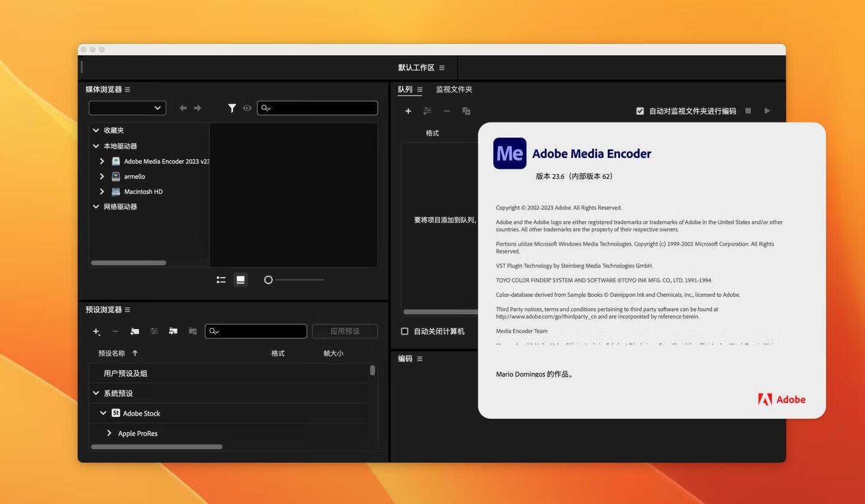Click the queue 格式 column header
The image size is (865, 504).
[x=432, y=133]
